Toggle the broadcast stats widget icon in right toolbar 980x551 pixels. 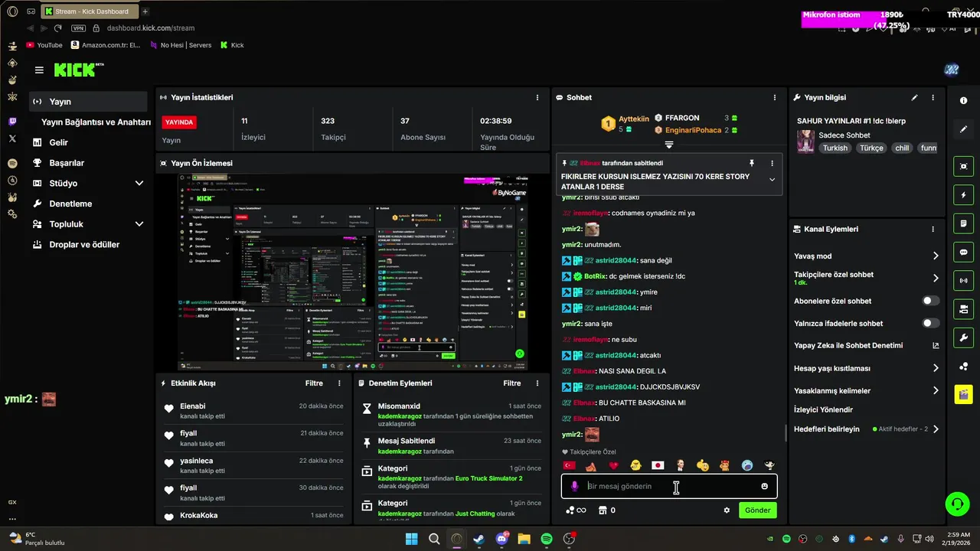click(x=963, y=281)
